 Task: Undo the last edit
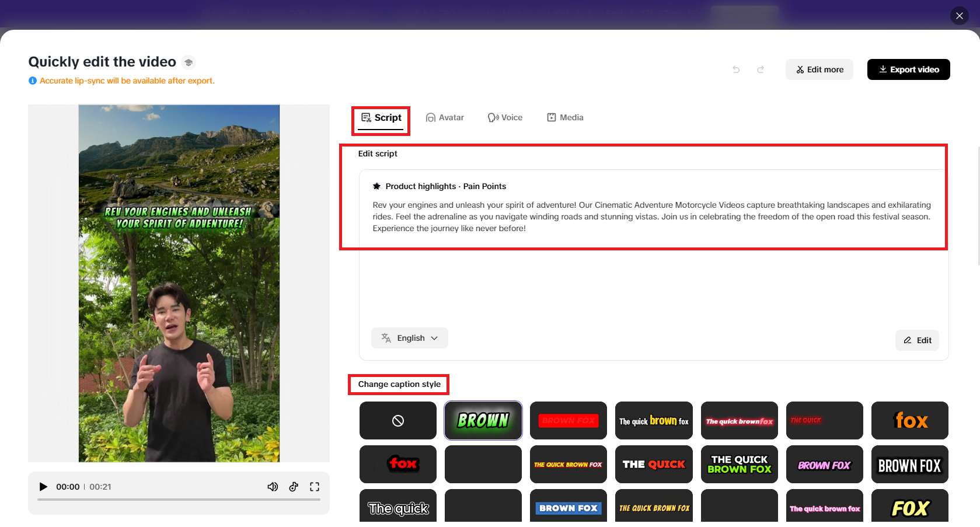[736, 69]
